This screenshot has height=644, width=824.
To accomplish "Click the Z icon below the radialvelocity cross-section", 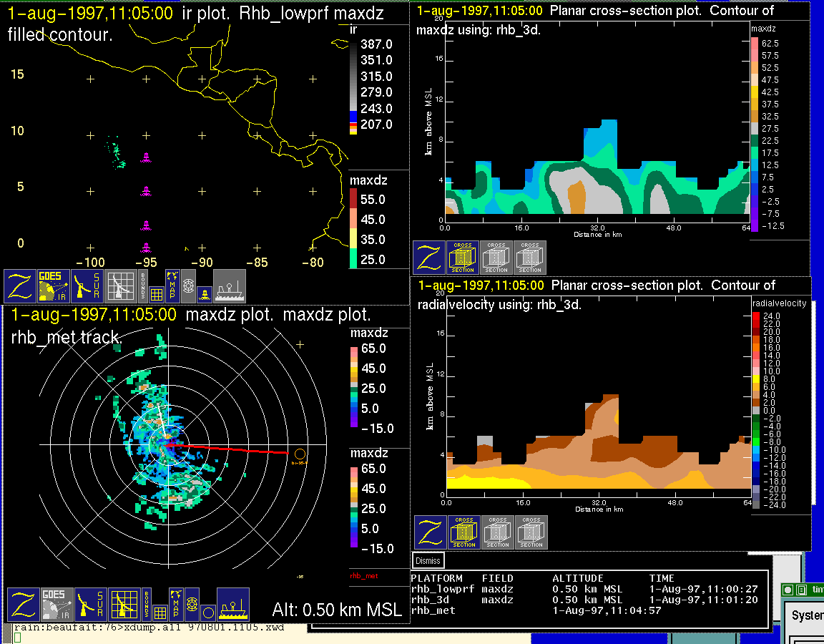I will coord(431,532).
